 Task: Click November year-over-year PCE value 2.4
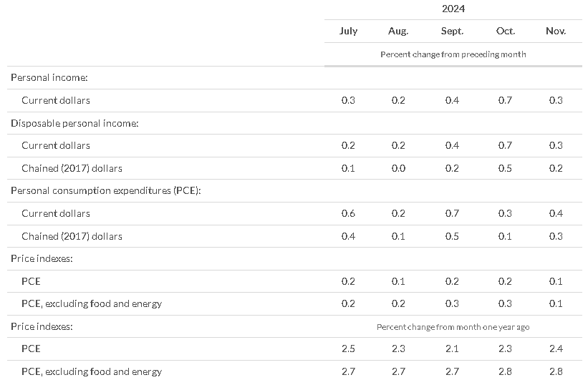(556, 349)
